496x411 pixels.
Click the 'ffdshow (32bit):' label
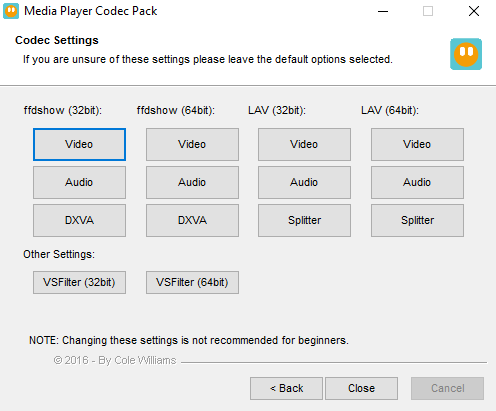tap(63, 110)
